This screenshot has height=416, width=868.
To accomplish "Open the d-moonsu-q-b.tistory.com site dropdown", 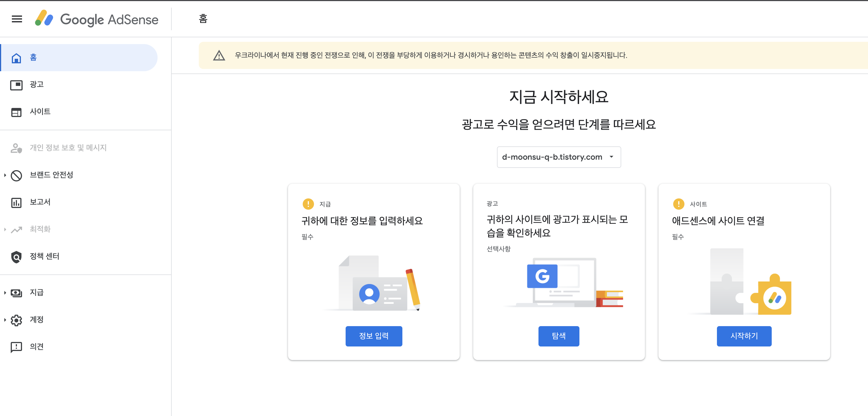I will point(559,157).
